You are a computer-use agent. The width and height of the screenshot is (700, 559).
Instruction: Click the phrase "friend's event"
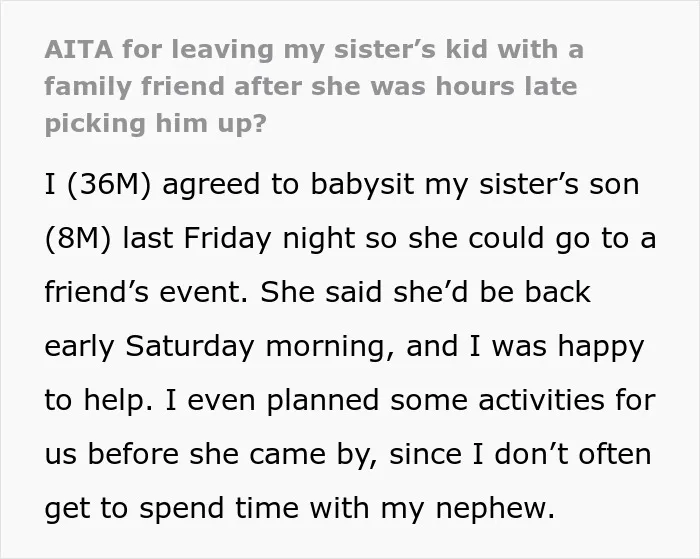[146, 292]
